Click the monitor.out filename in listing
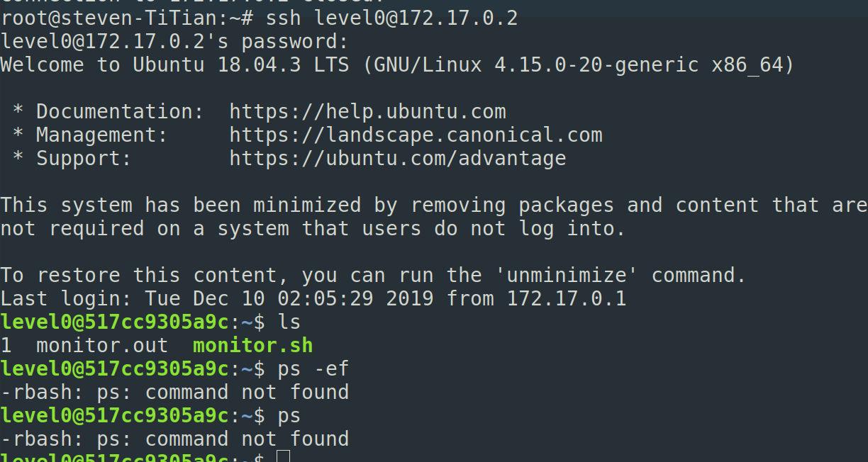The image size is (868, 462). tap(102, 346)
